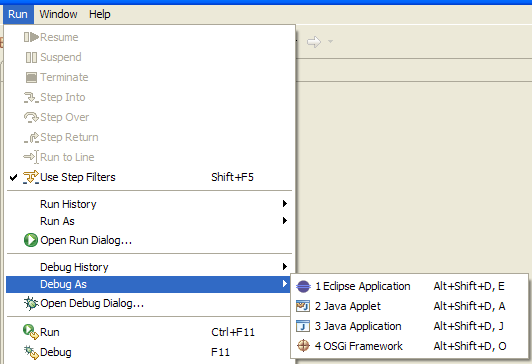Click the Step Return icon

[31, 137]
